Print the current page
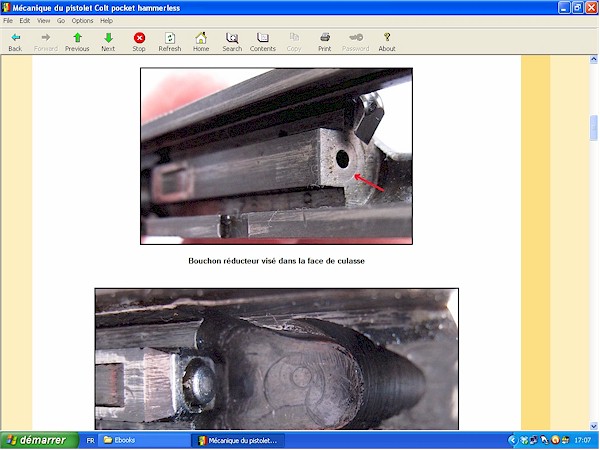Image resolution: width=600 pixels, height=450 pixels. pyautogui.click(x=325, y=40)
